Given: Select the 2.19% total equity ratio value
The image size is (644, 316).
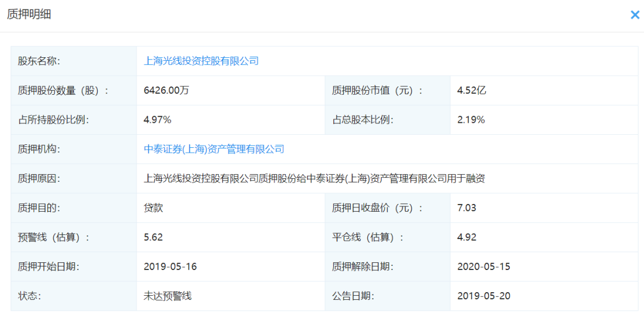Looking at the screenshot, I should tap(471, 120).
